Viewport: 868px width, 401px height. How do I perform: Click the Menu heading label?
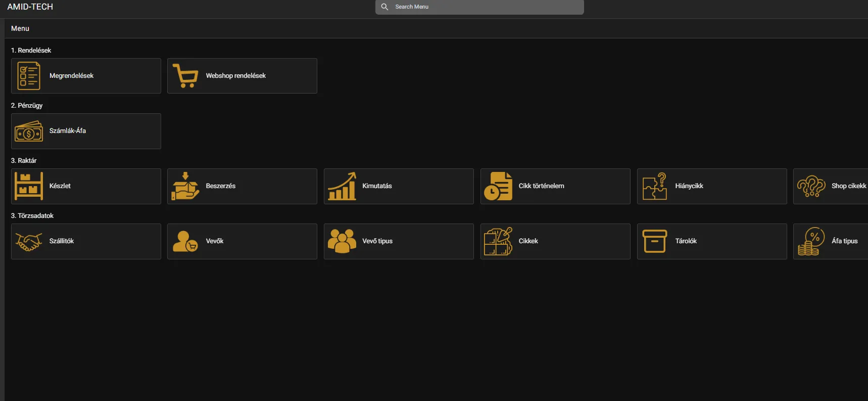click(20, 28)
